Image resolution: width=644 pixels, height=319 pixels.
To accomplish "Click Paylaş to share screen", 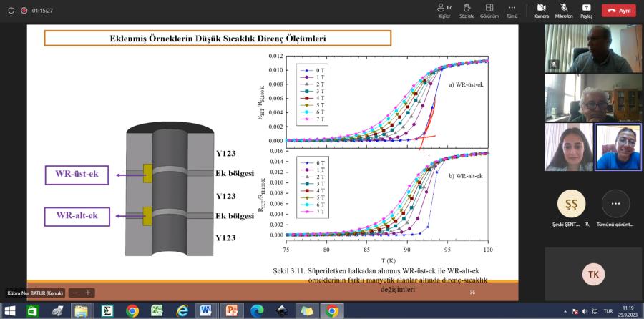I will pos(586,10).
